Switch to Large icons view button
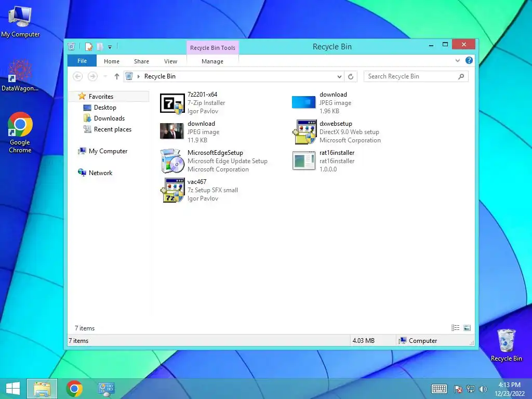Viewport: 532px width, 399px height. click(467, 328)
